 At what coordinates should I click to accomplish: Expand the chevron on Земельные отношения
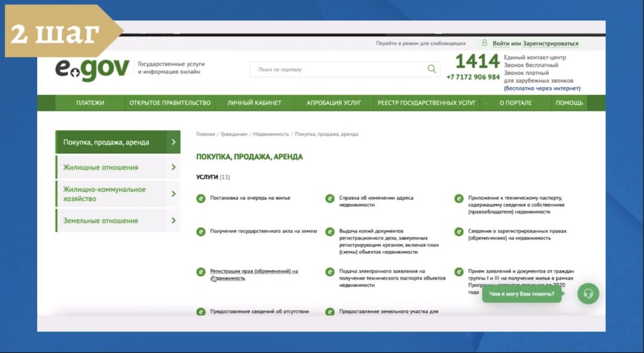(x=173, y=220)
